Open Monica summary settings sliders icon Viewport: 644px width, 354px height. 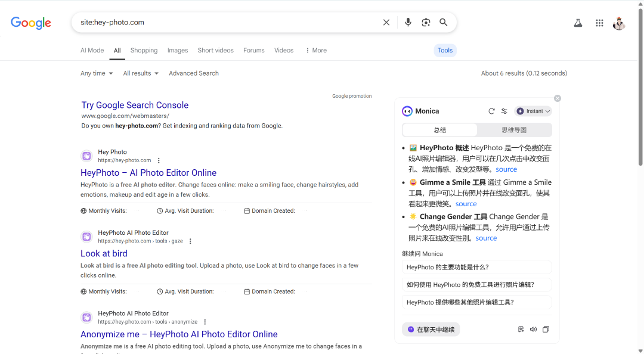[504, 111]
